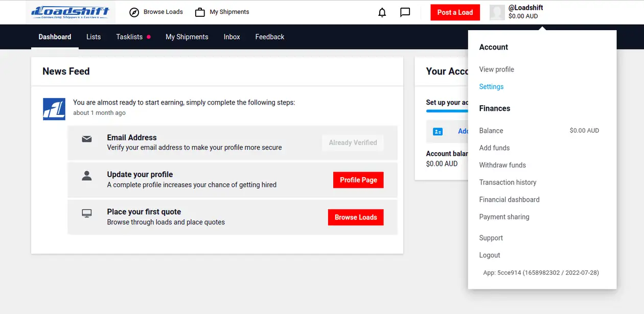This screenshot has height=314, width=644.
Task: Open the messages chat bubble icon
Action: coord(405,12)
